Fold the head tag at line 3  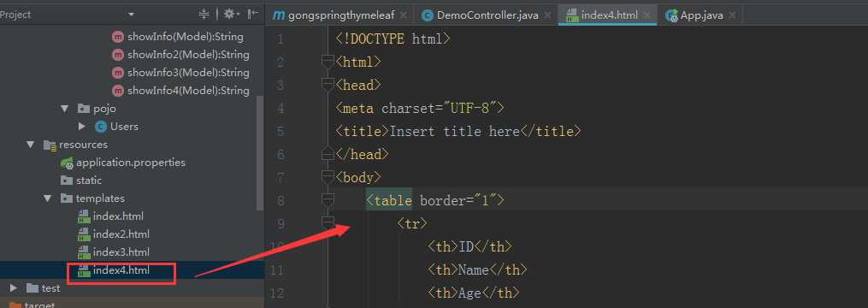[x=328, y=85]
